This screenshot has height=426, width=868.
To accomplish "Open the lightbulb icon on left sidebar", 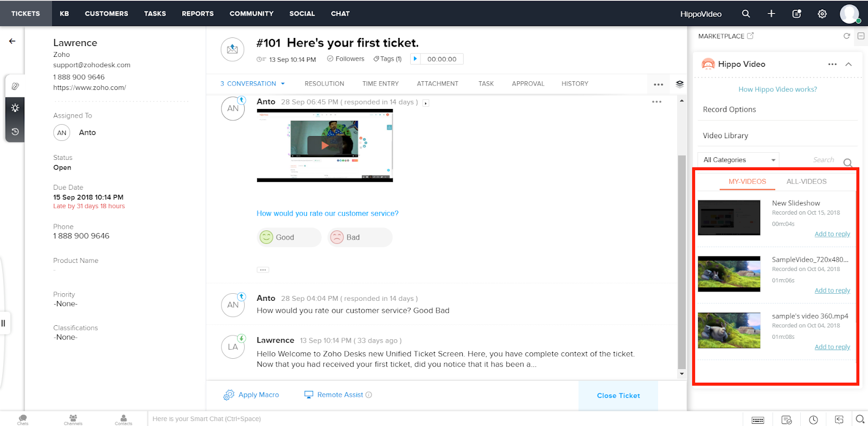I will click(15, 108).
